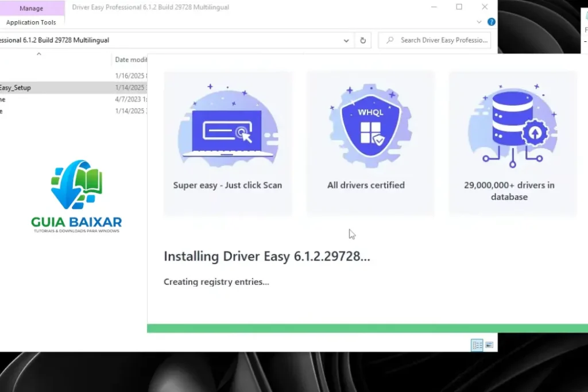
Task: Minimize the File Explorer window
Action: point(434,7)
